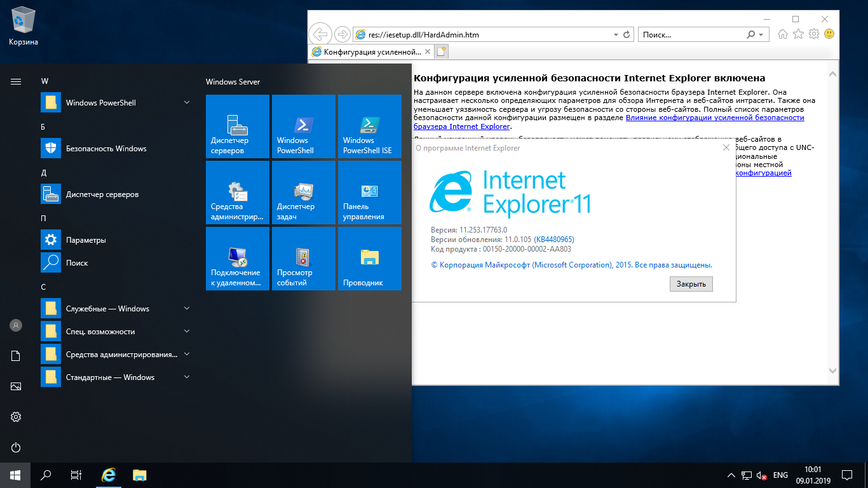This screenshot has width=868, height=488.
Task: Open the Панель управления tile
Action: (370, 193)
